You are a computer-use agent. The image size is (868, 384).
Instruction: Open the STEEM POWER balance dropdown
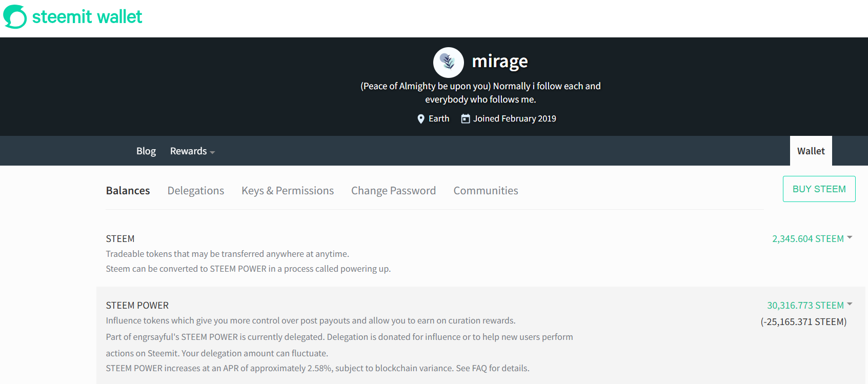(850, 304)
